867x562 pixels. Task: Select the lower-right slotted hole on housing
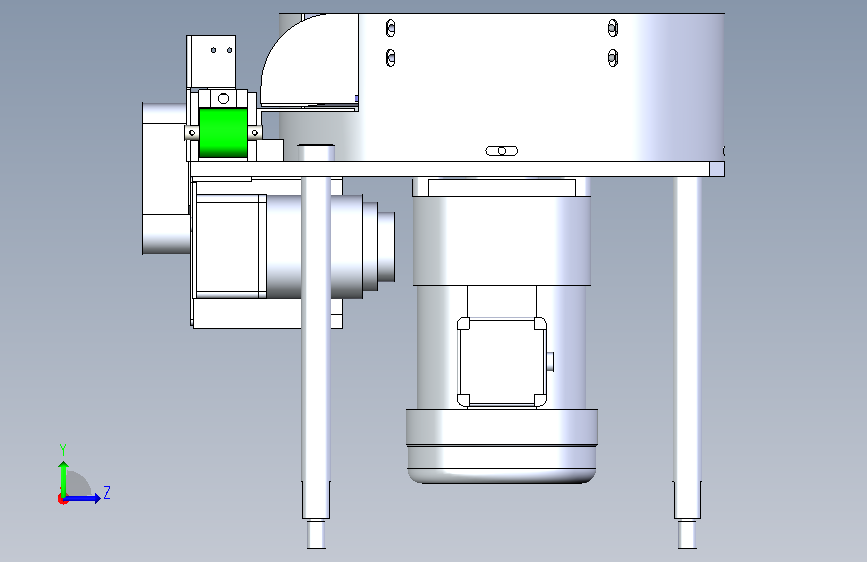[x=613, y=58]
